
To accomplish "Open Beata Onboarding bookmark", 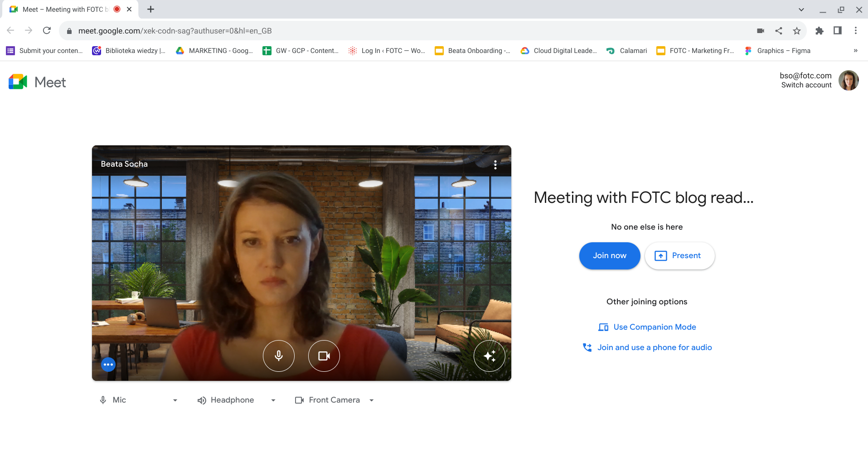I will [473, 51].
